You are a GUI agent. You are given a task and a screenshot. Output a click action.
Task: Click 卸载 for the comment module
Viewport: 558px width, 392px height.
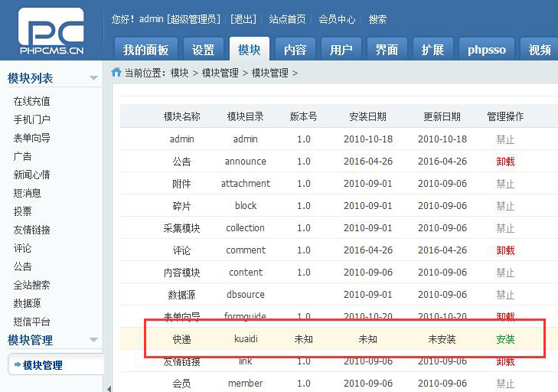point(505,250)
